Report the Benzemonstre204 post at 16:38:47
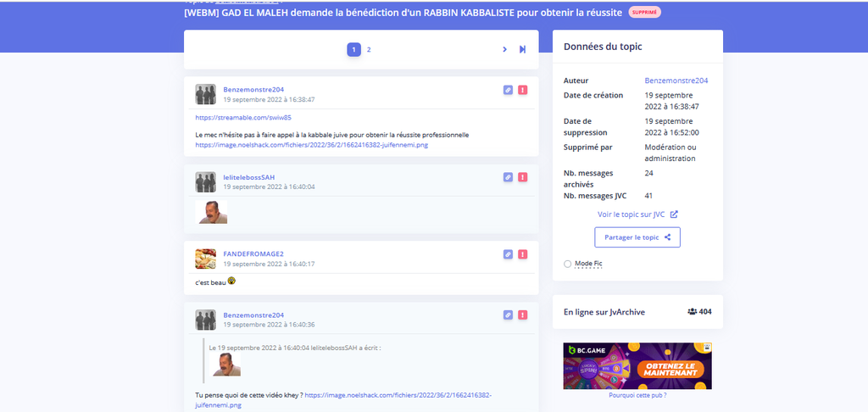Viewport: 868px width, 412px height. [x=522, y=90]
